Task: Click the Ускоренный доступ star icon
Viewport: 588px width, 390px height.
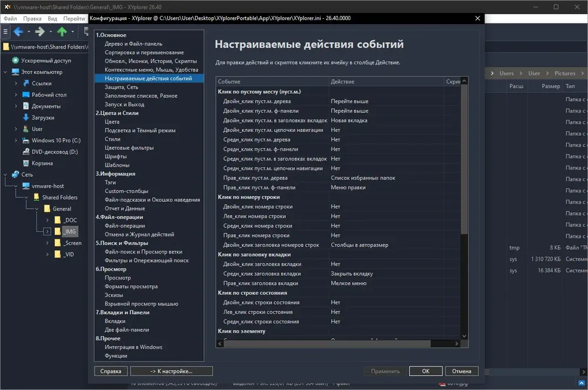Action: point(15,61)
